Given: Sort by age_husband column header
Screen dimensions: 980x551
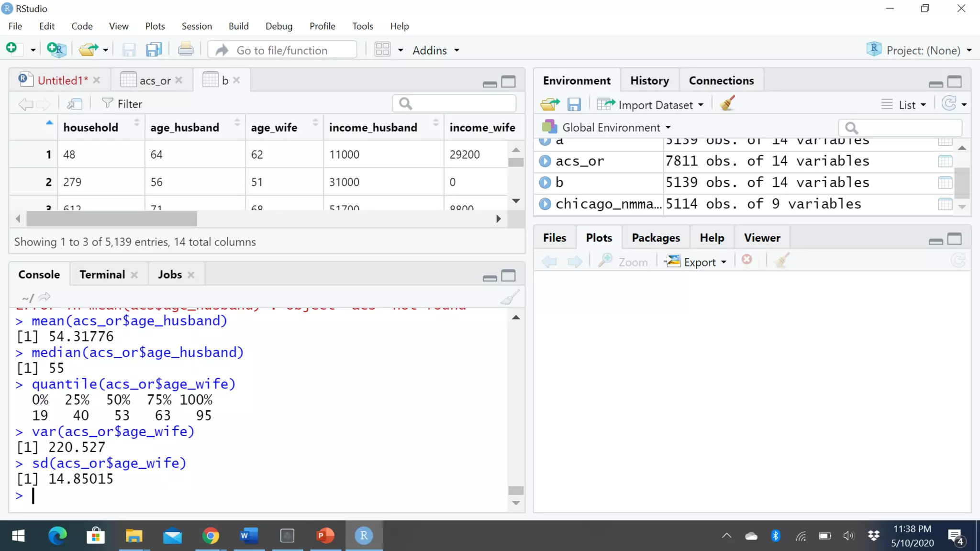Looking at the screenshot, I should [195, 127].
